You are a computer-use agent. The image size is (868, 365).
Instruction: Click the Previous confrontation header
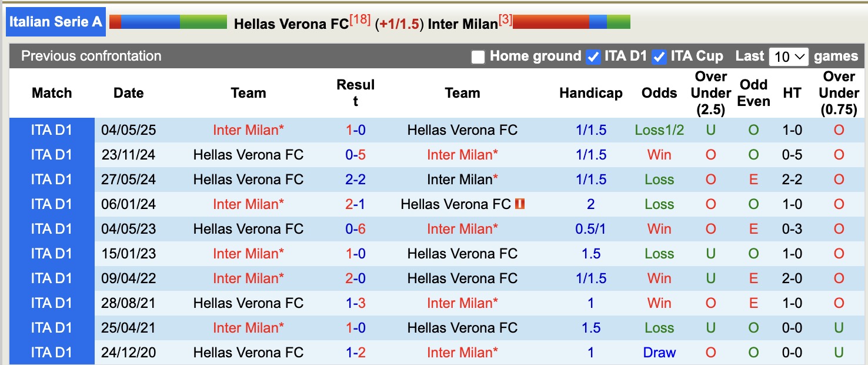(x=91, y=57)
